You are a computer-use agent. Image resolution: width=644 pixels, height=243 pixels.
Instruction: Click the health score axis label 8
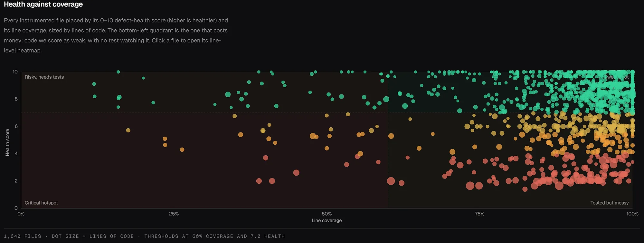(x=16, y=99)
